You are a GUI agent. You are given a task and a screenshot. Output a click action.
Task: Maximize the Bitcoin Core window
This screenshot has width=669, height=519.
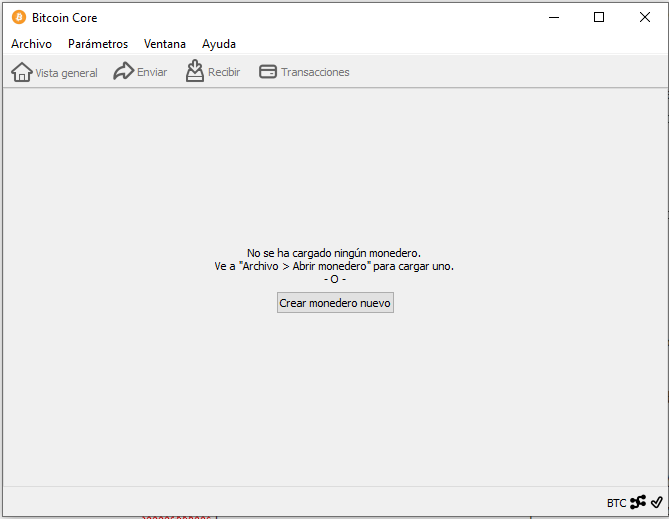[599, 17]
